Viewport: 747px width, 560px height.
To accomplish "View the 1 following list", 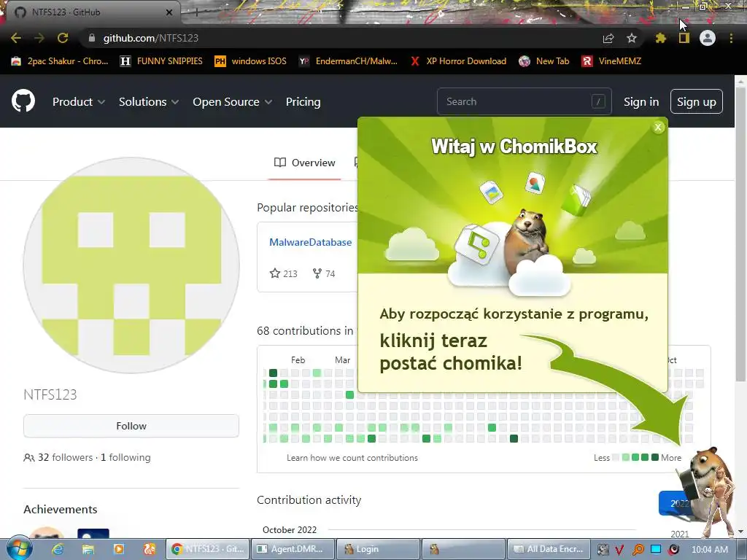I will pos(125,457).
